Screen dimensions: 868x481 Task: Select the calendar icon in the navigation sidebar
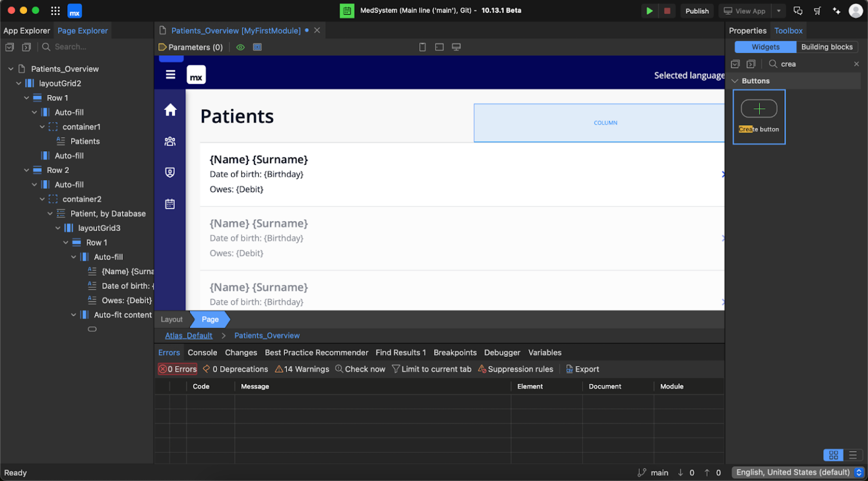click(170, 204)
